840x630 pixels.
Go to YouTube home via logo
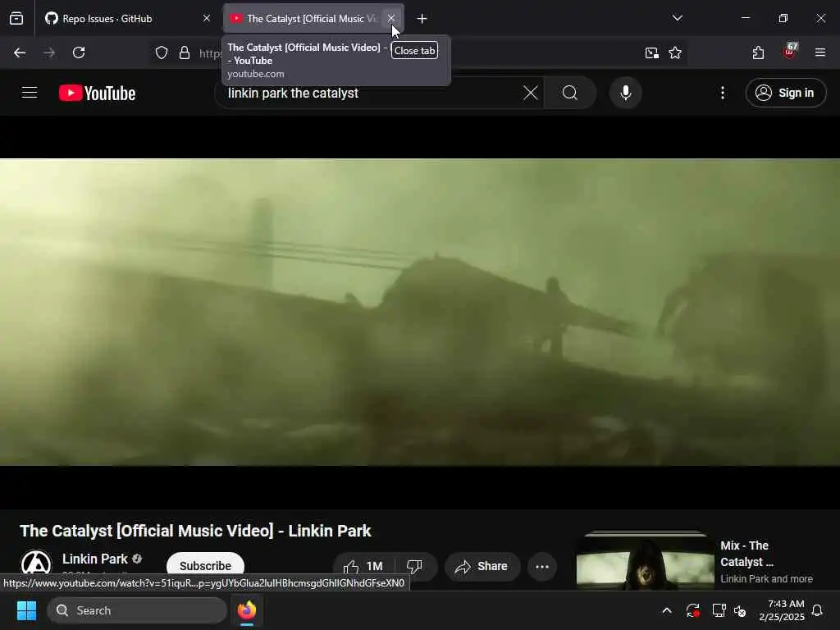(97, 94)
